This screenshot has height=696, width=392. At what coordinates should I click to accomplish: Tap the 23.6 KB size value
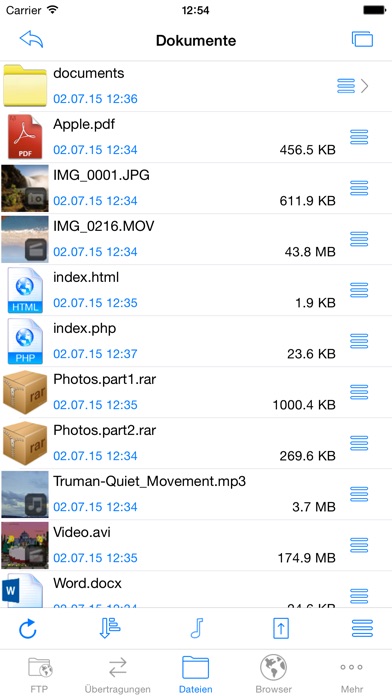pyautogui.click(x=311, y=354)
